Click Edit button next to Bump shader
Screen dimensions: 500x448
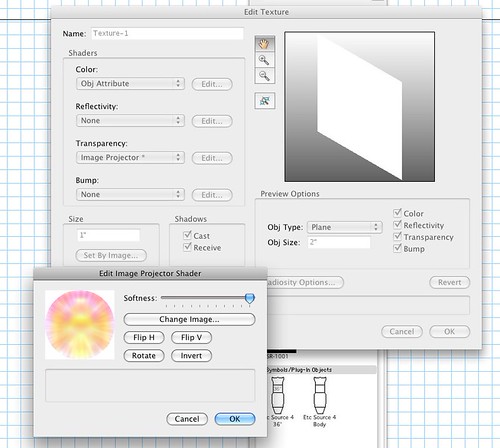[x=212, y=195]
